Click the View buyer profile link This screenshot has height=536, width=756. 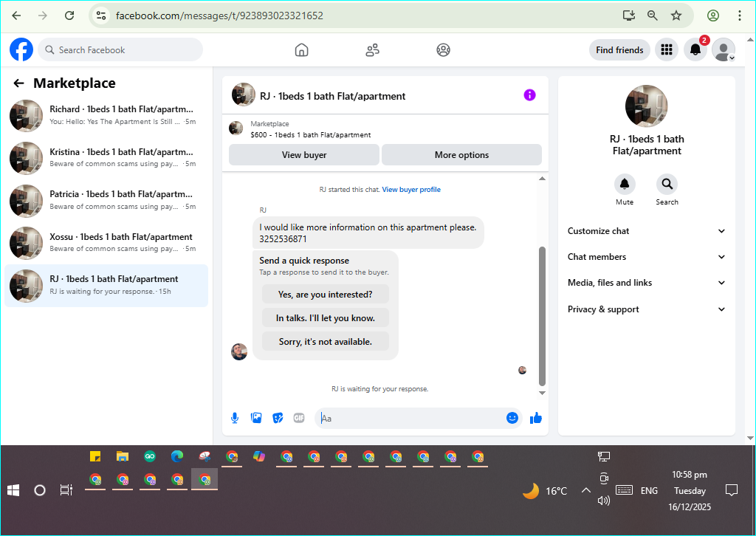coord(411,190)
